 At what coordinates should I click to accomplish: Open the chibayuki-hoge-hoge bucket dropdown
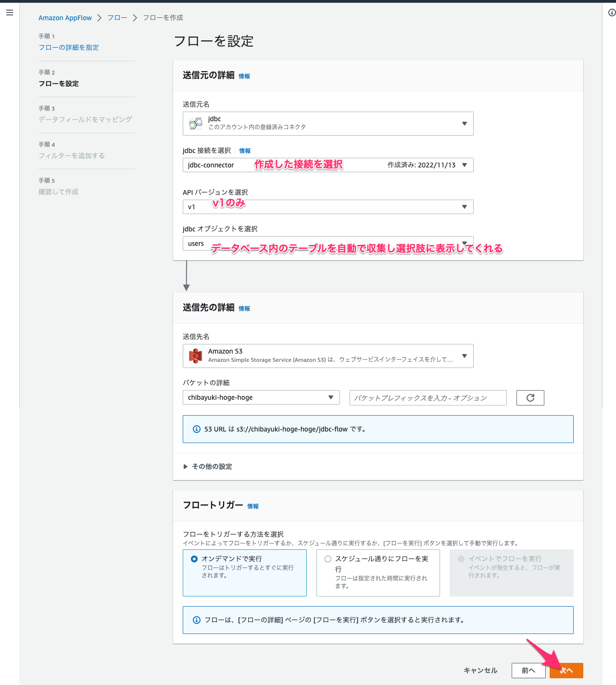coord(330,397)
